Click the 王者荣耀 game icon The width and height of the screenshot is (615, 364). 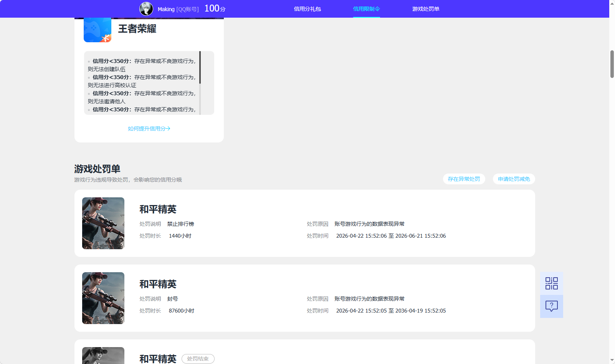tap(98, 30)
